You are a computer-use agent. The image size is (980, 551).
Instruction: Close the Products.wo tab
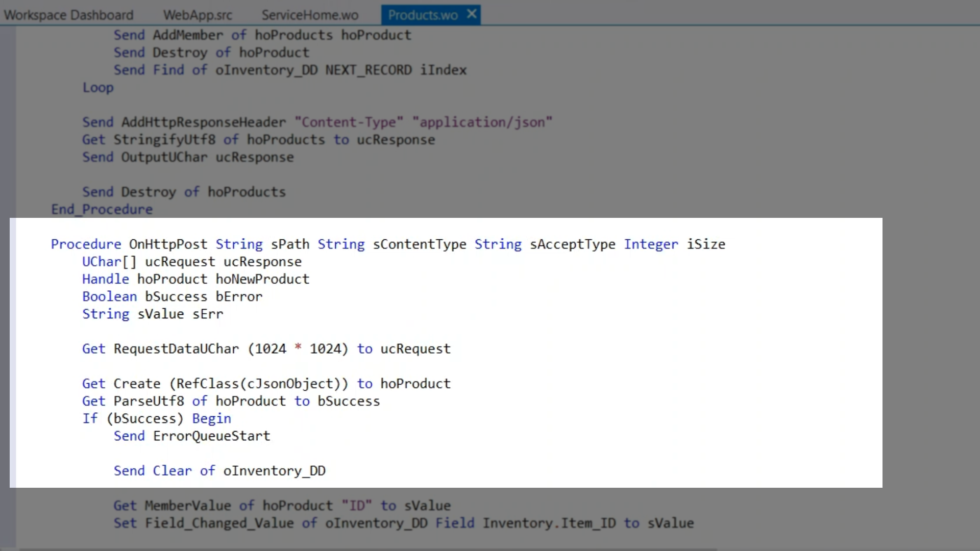472,14
